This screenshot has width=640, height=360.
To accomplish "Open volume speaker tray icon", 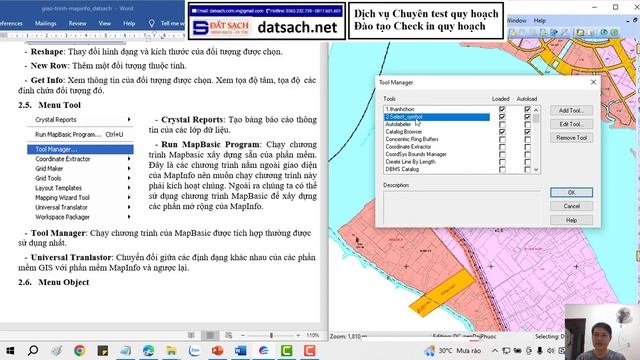I will [x=551, y=350].
